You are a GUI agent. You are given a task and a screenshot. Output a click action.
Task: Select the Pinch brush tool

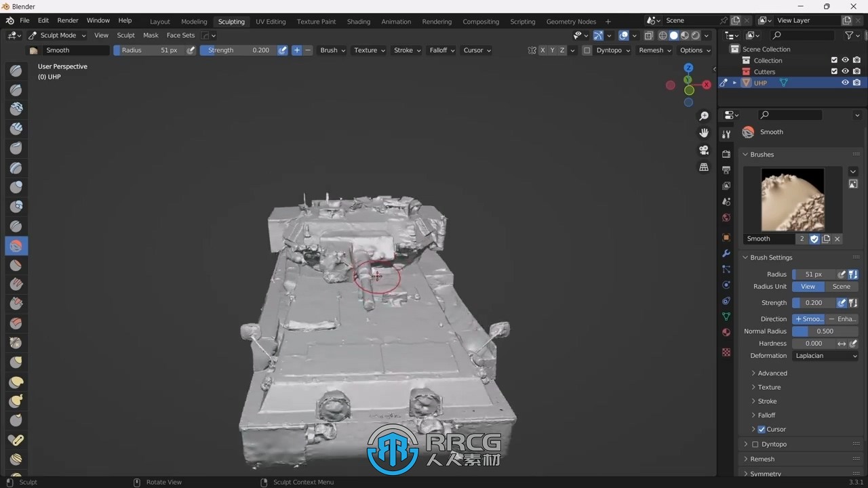(x=16, y=343)
